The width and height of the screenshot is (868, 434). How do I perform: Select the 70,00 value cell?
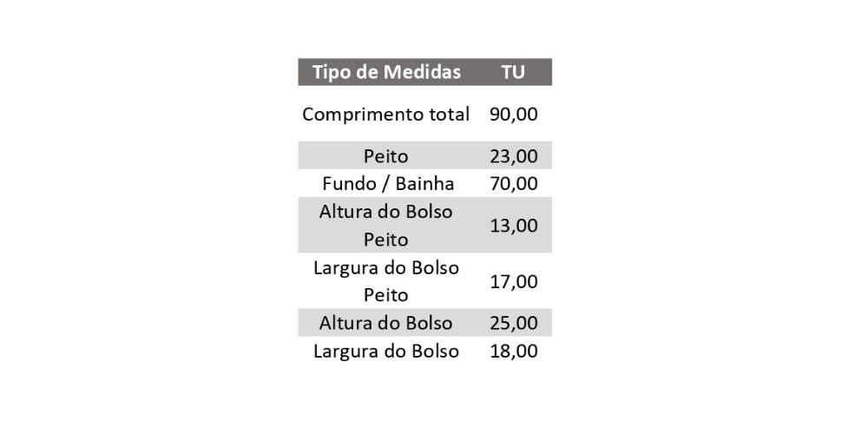pyautogui.click(x=514, y=184)
